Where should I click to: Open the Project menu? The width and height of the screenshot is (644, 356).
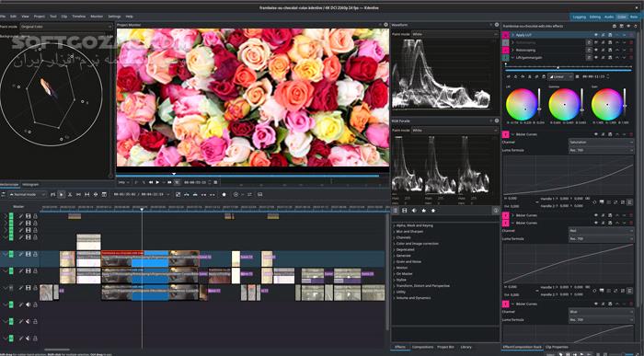40,17
